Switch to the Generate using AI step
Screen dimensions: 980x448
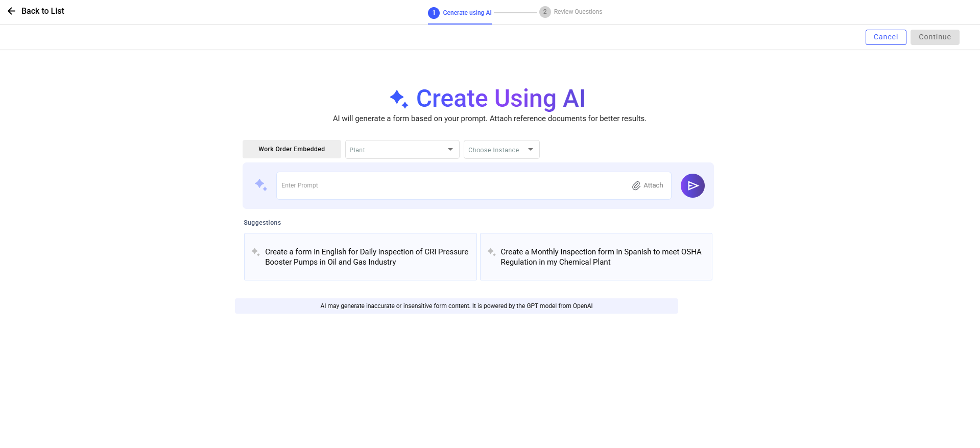(x=467, y=13)
